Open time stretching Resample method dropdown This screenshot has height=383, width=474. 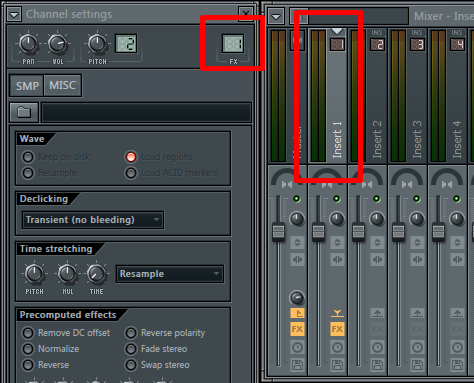(x=170, y=274)
